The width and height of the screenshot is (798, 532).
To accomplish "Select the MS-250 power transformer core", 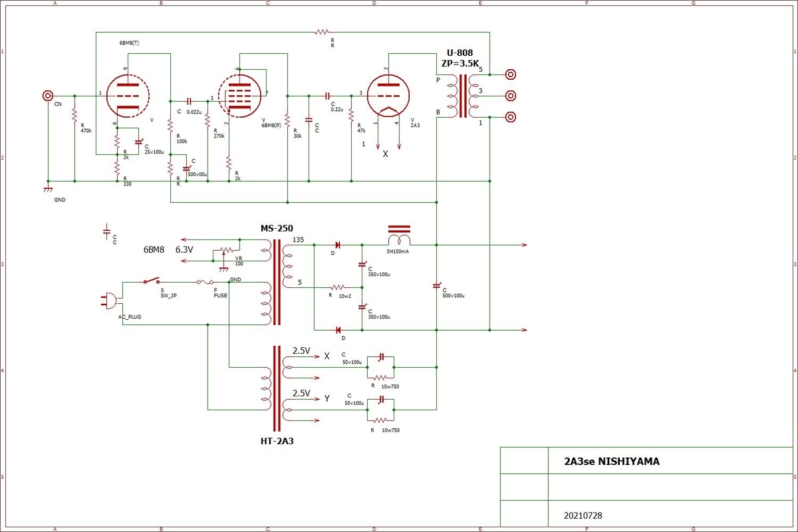I will [277, 283].
